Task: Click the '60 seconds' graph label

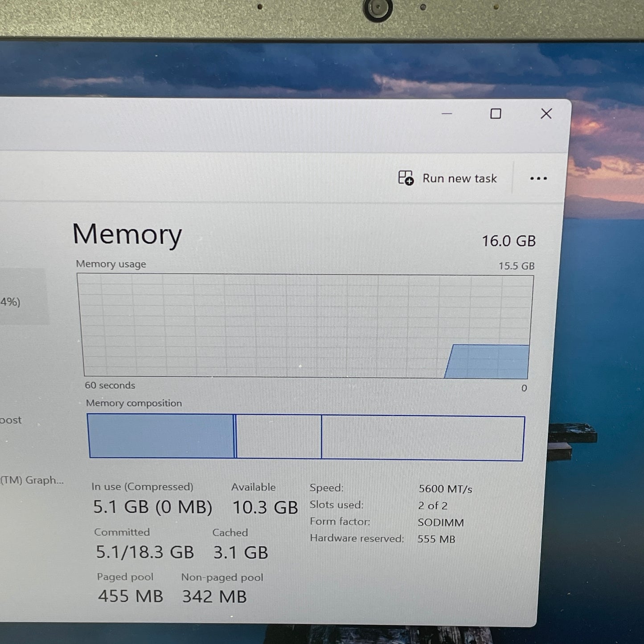Action: click(x=110, y=385)
